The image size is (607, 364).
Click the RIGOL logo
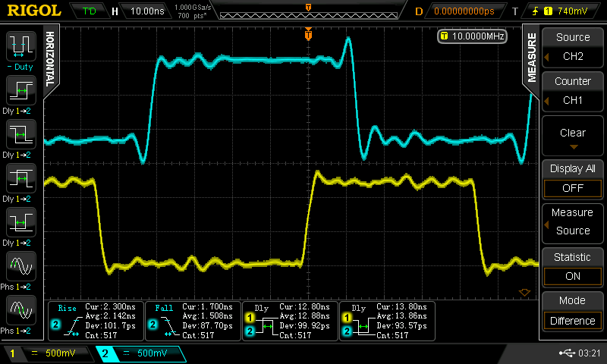tap(34, 11)
